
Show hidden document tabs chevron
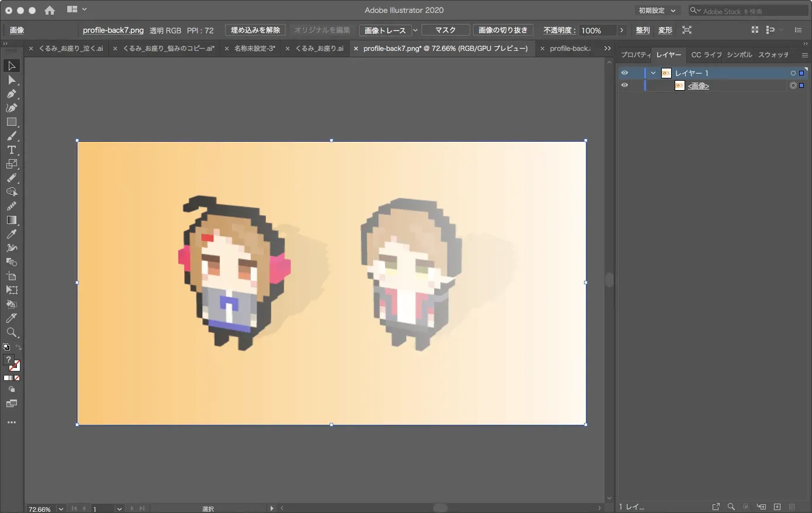point(607,49)
